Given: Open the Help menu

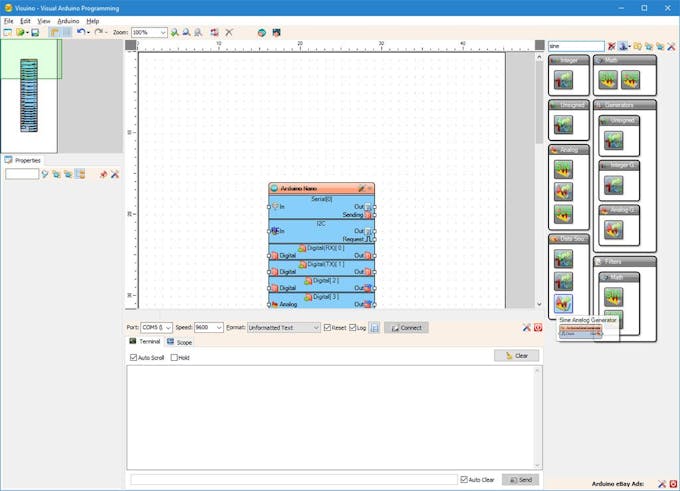Looking at the screenshot, I should point(92,21).
